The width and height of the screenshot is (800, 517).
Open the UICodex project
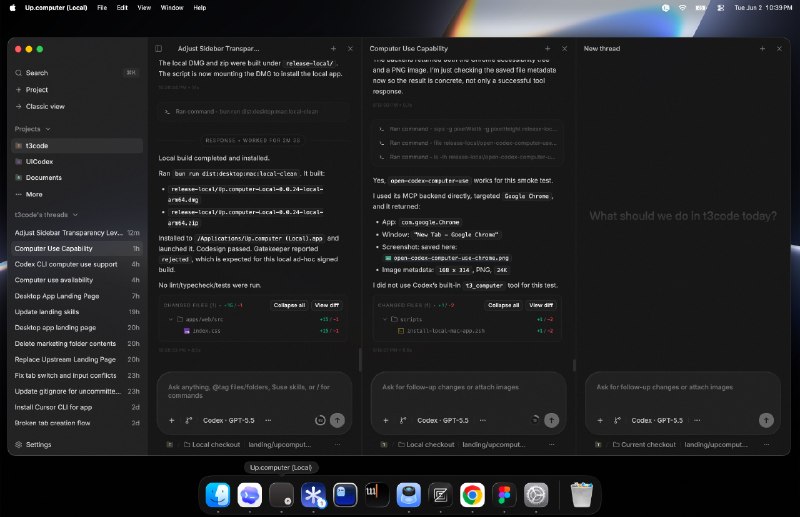click(77, 161)
